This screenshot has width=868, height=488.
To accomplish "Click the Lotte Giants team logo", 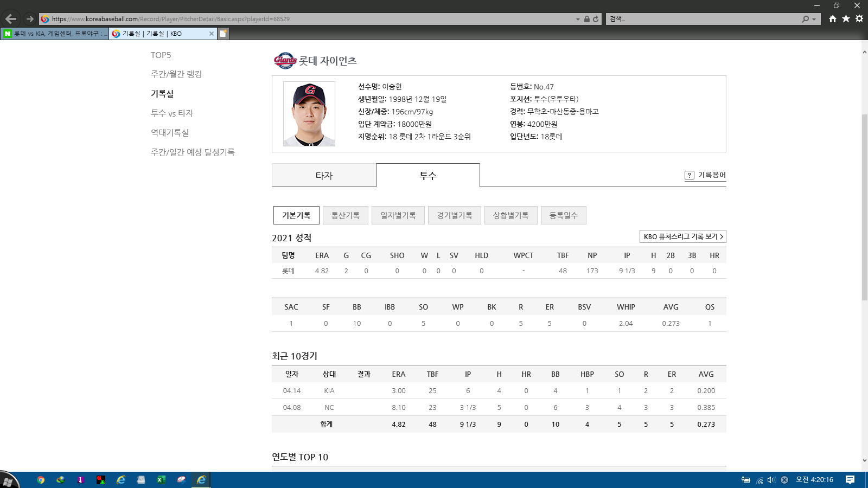I will tap(285, 61).
